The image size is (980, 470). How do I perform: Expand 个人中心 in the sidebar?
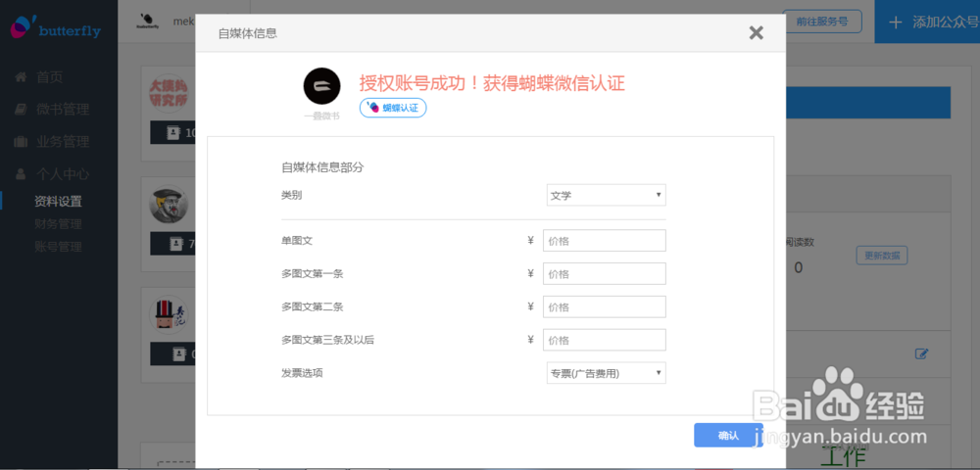(63, 174)
